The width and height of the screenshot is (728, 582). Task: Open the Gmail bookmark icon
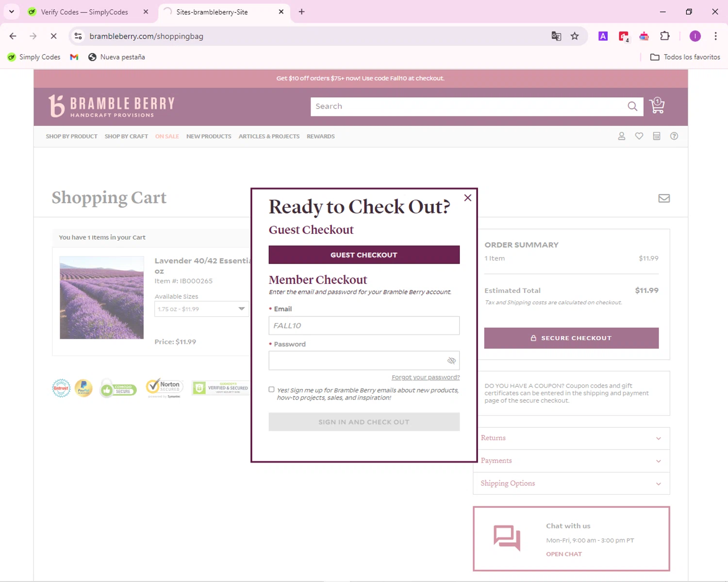(74, 57)
